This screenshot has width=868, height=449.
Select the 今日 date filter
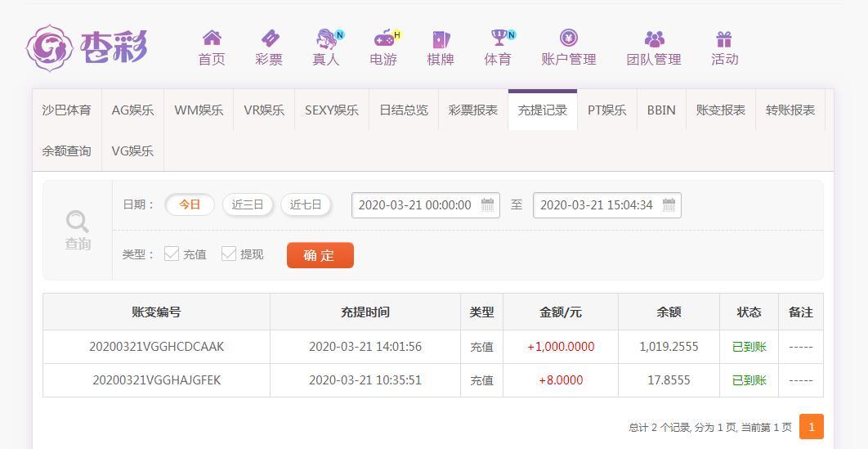point(190,204)
